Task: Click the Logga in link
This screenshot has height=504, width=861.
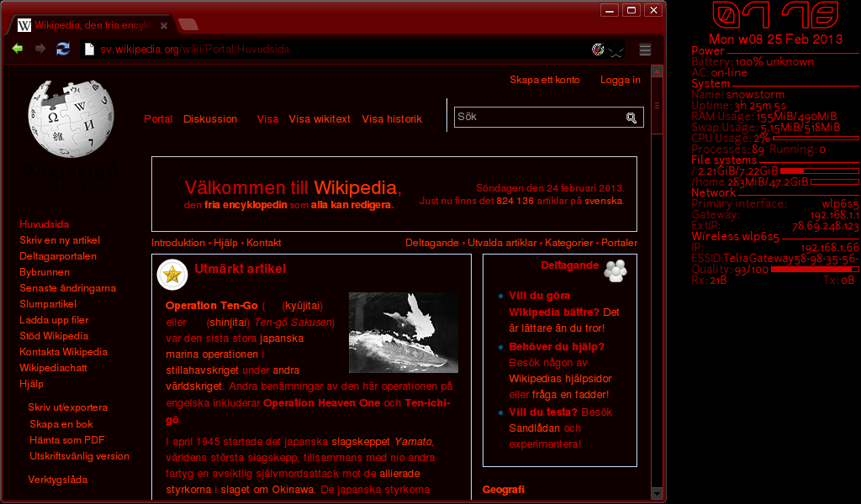Action: (621, 80)
